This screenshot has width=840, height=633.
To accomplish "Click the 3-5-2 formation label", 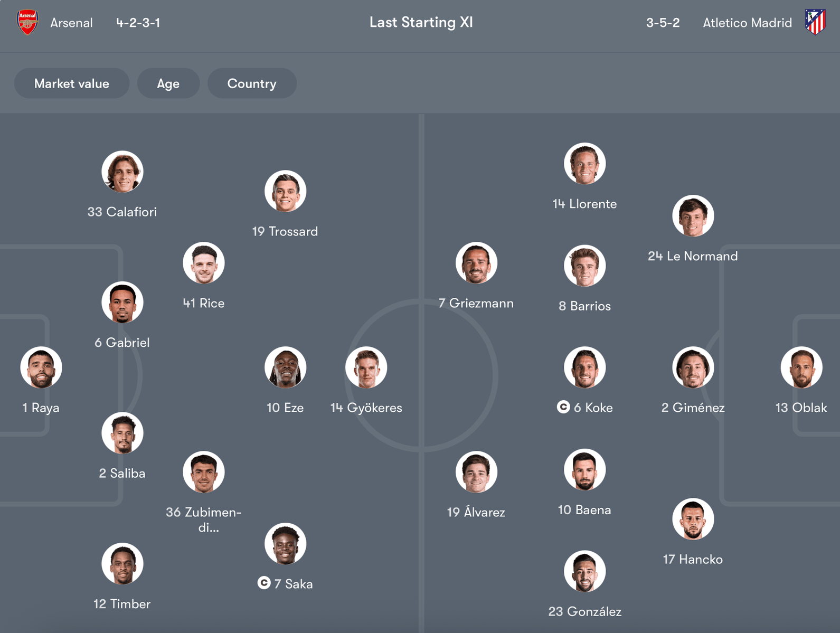I will 663,23.
